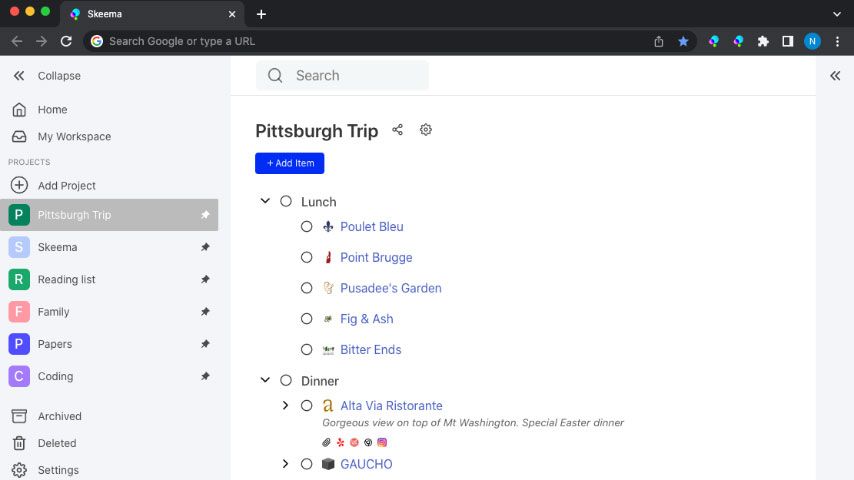Focus the Search field

(342, 75)
